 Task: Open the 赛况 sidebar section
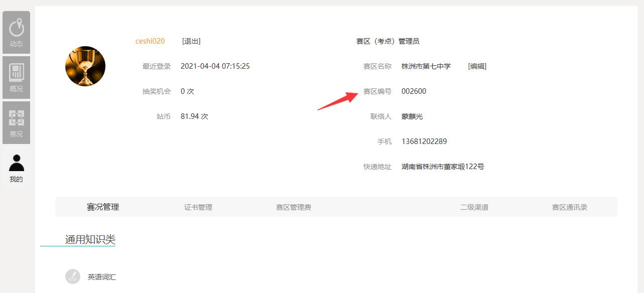pos(16,123)
